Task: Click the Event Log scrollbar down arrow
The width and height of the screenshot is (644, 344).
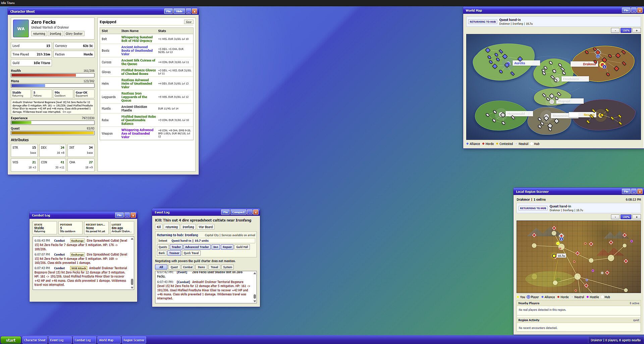Action: [x=255, y=301]
